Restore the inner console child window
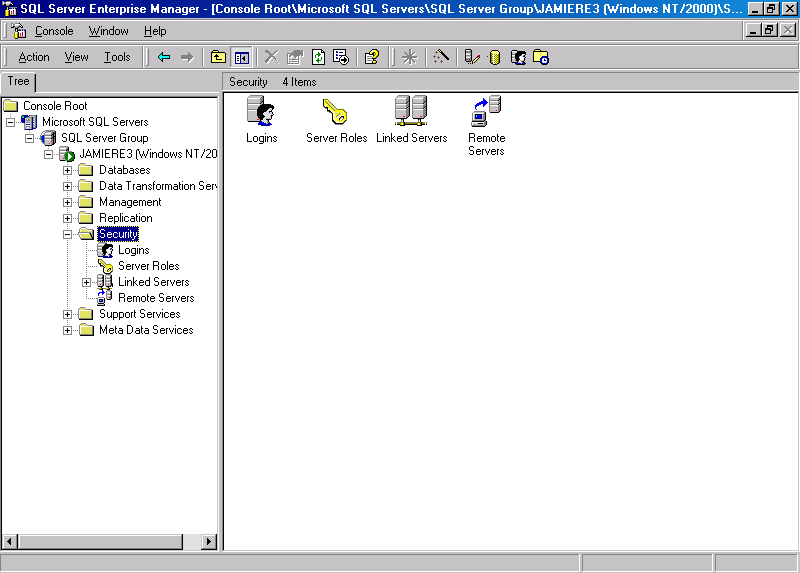This screenshot has height=573, width=800. [770, 31]
